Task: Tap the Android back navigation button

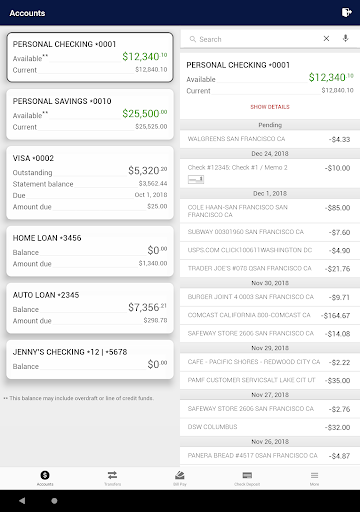Action: (x=22, y=501)
